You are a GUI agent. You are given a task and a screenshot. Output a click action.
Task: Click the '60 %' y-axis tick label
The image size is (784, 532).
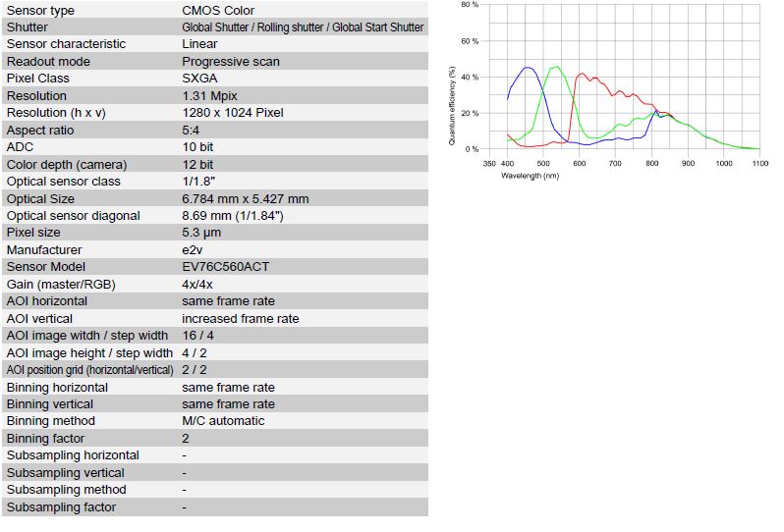pyautogui.click(x=470, y=41)
